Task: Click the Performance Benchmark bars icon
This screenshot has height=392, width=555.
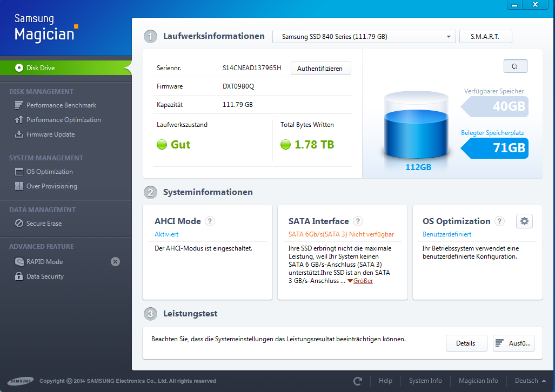Action: (x=19, y=105)
